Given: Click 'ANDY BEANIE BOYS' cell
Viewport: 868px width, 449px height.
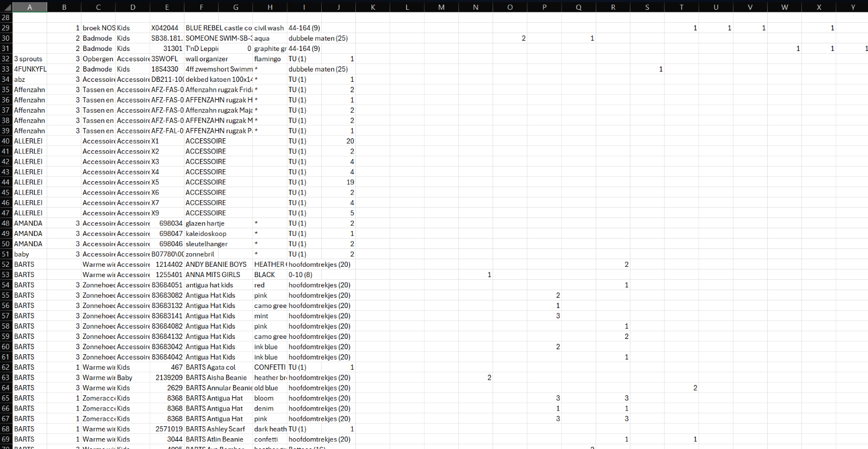Looking at the screenshot, I should tap(218, 265).
